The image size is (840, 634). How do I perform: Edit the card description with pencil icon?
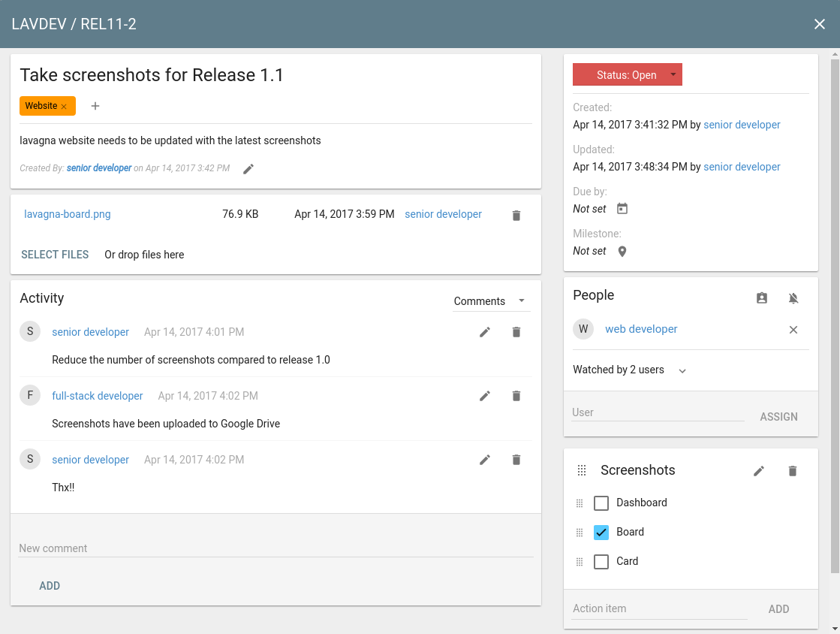pos(248,169)
